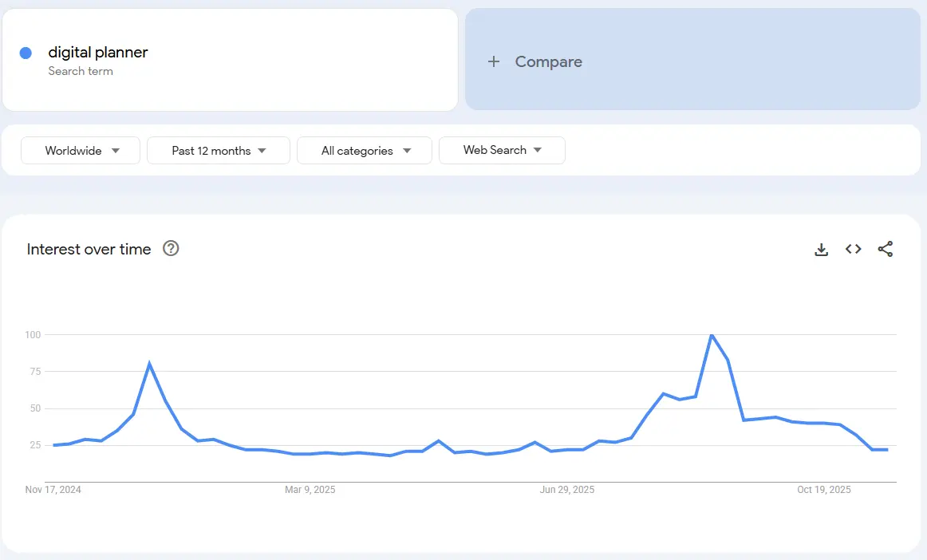Image resolution: width=927 pixels, height=560 pixels.
Task: Click the chart's highest peak at 100
Action: click(x=711, y=335)
